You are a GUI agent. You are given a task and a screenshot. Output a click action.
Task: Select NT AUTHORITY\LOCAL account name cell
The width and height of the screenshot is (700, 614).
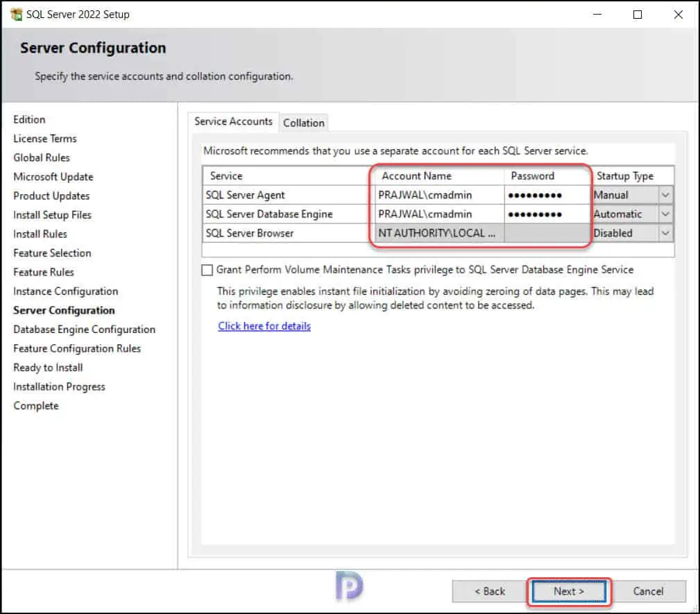coord(439,233)
